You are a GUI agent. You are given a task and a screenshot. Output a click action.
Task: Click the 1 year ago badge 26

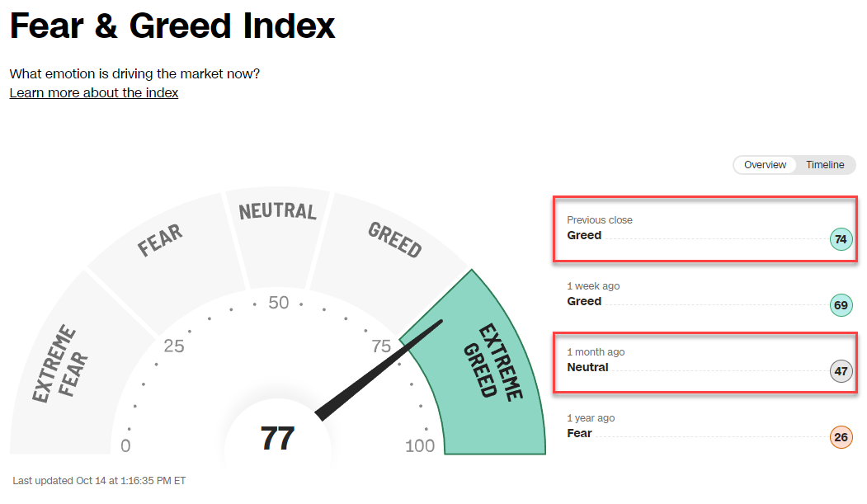(x=841, y=438)
